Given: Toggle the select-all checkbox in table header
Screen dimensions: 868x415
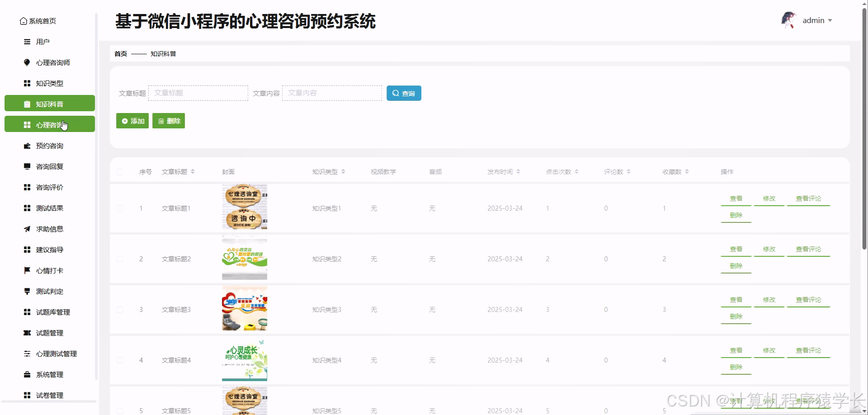Looking at the screenshot, I should (x=120, y=172).
